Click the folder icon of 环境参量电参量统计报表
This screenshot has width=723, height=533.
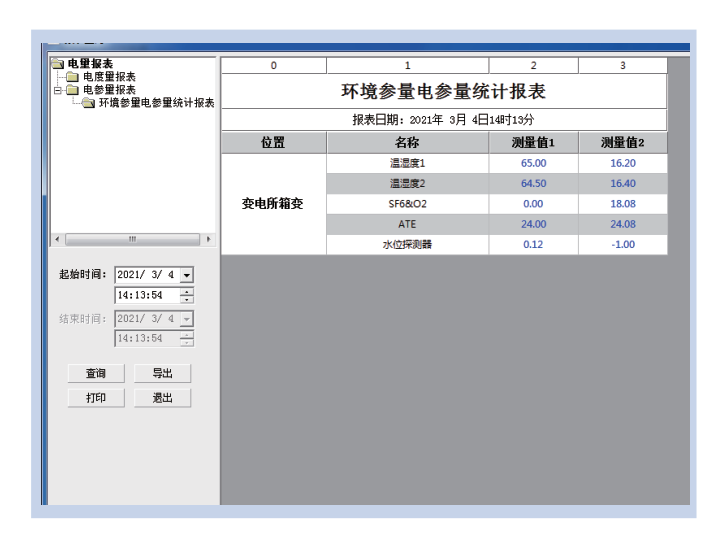pos(89,103)
